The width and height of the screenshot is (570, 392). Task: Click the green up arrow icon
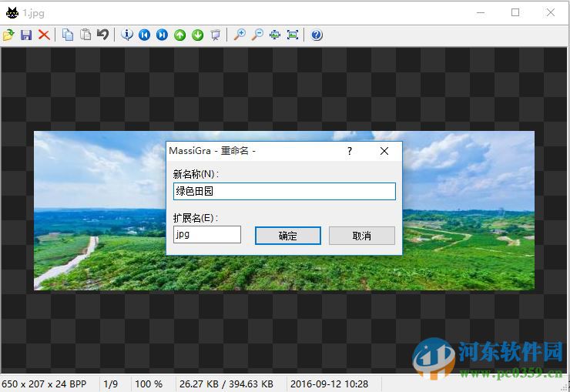(180, 35)
